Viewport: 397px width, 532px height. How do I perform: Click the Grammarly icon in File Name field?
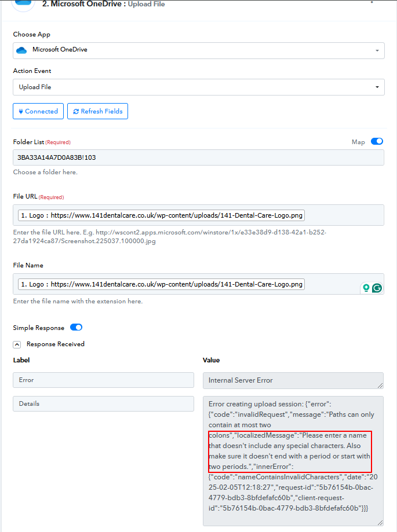click(x=377, y=288)
